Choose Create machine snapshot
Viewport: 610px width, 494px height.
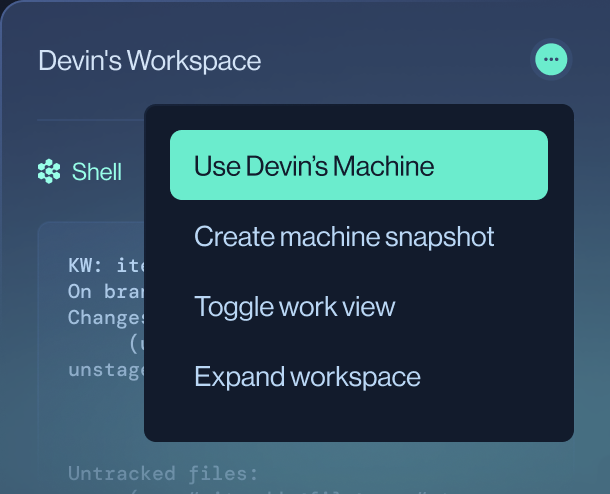point(344,237)
